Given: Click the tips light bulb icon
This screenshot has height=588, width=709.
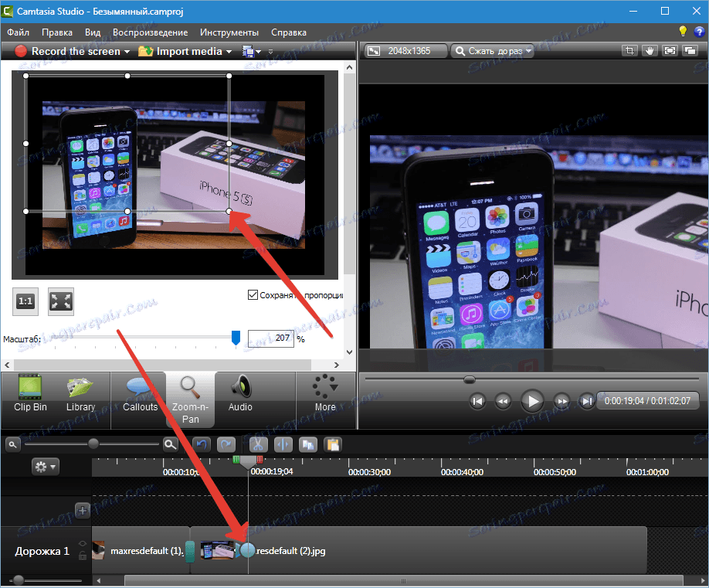Looking at the screenshot, I should (x=683, y=31).
